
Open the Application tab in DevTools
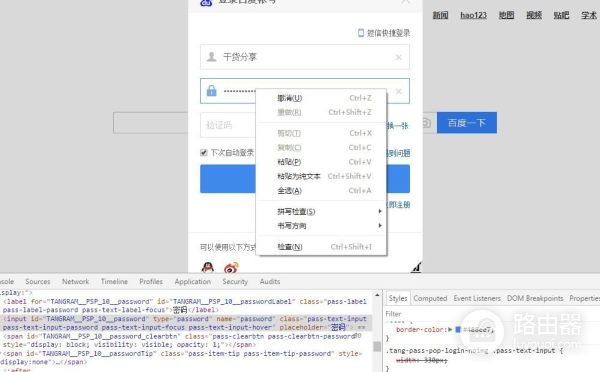pyautogui.click(x=192, y=281)
